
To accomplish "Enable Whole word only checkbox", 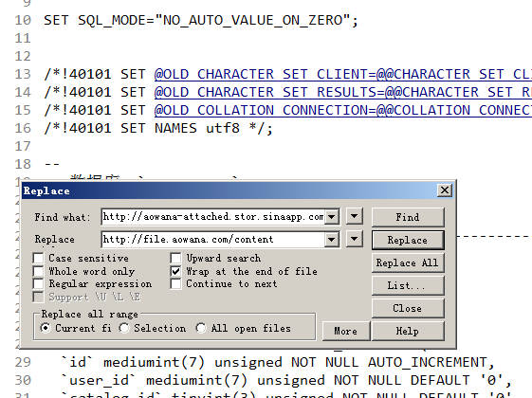I will pos(38,271).
